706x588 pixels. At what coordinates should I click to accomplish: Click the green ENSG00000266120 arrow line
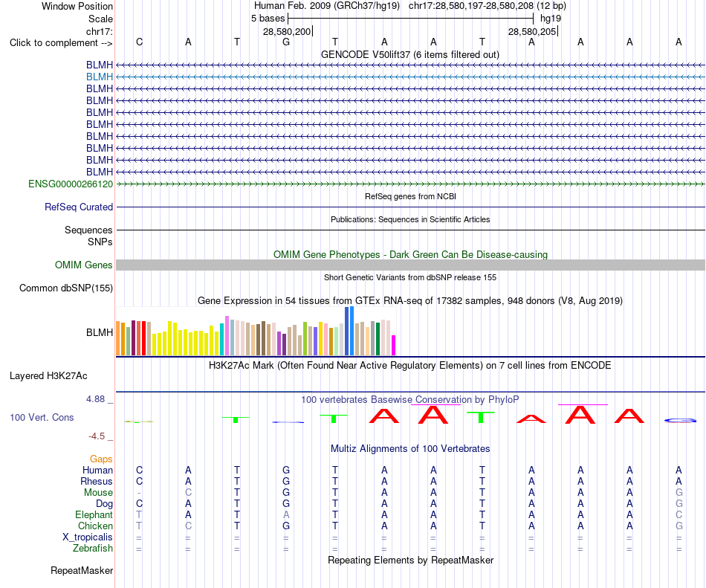click(x=410, y=184)
